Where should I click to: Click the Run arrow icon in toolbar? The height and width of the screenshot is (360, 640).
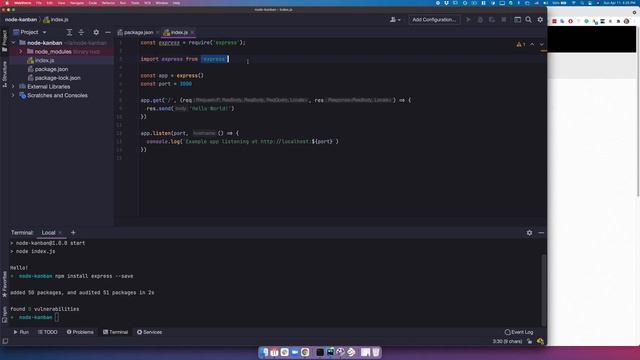click(x=468, y=20)
